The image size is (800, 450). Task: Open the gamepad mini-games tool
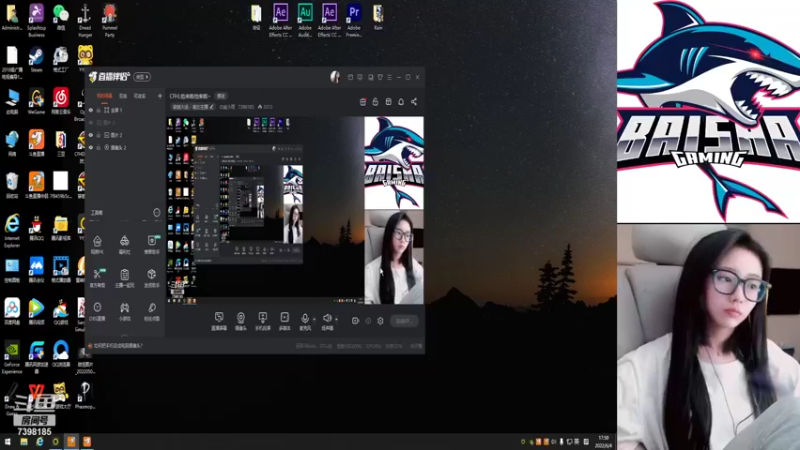(x=124, y=310)
